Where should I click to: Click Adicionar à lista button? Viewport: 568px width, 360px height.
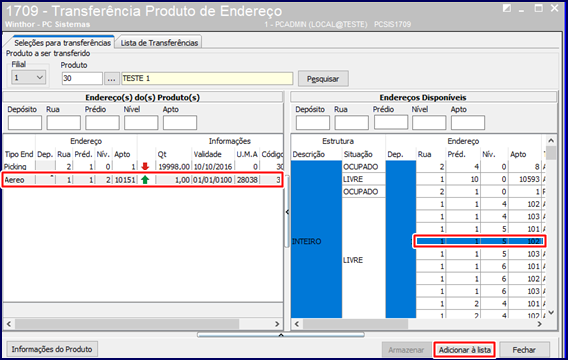pos(464,350)
